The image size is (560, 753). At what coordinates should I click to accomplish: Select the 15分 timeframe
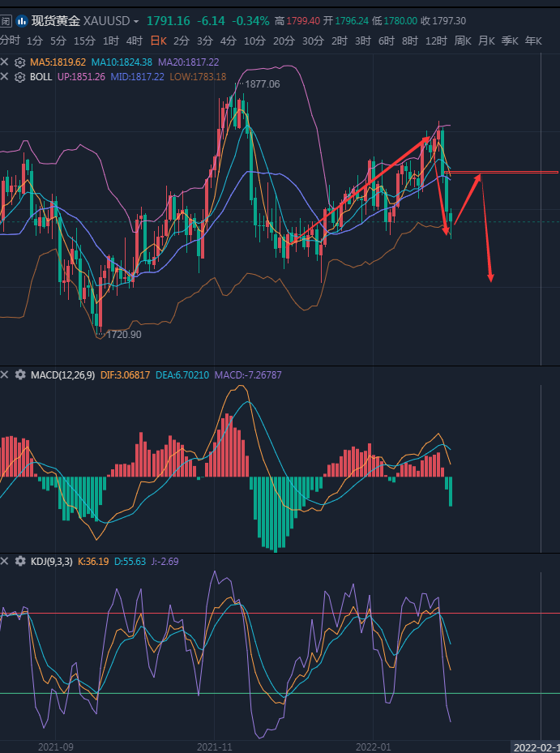point(84,41)
